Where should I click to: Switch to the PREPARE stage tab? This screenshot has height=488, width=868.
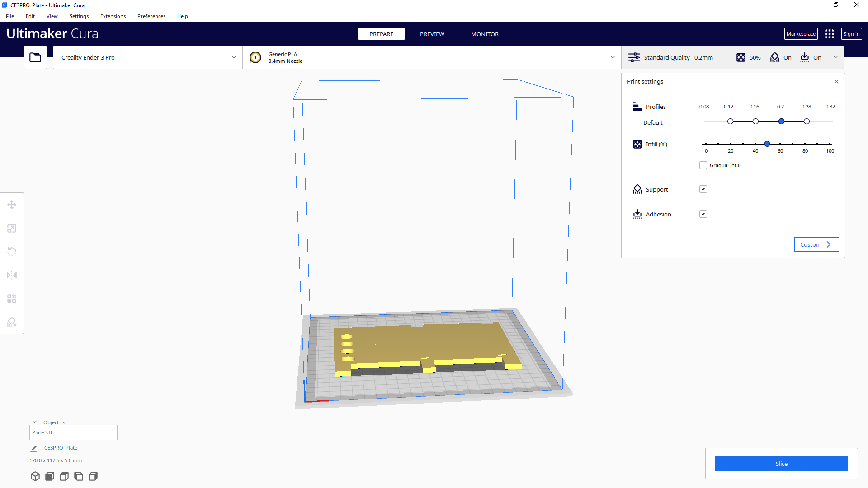point(381,34)
